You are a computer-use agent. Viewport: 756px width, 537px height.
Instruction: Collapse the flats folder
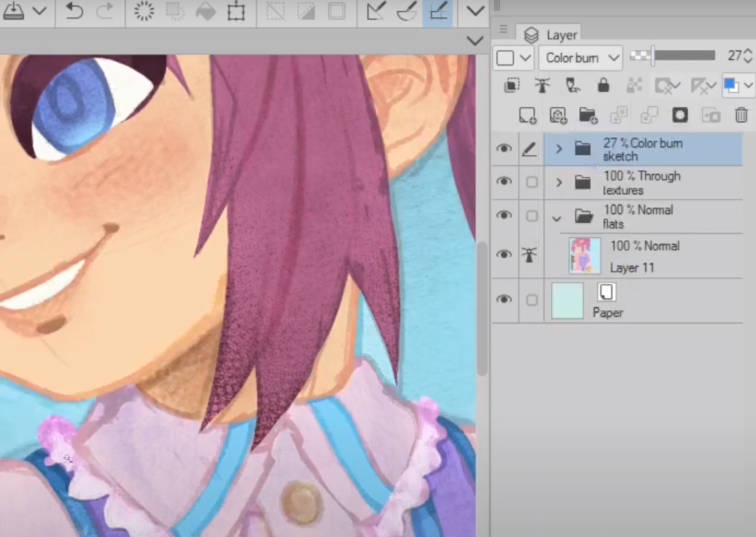tap(558, 216)
